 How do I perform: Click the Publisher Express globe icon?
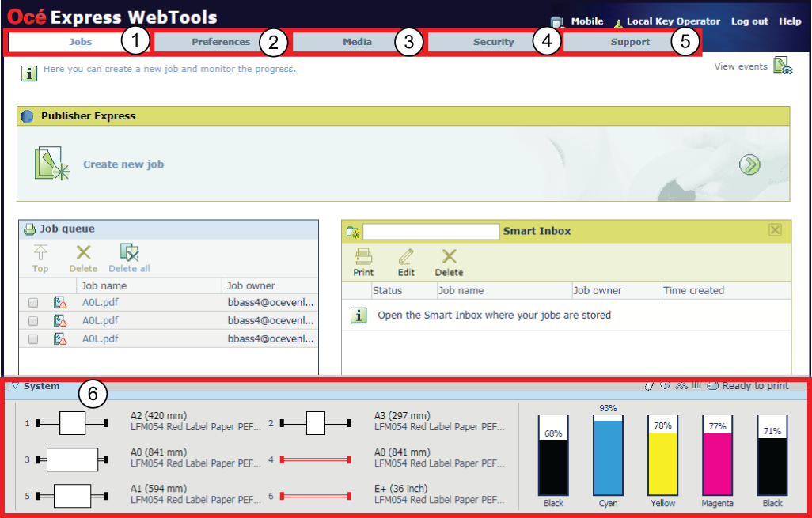27,116
